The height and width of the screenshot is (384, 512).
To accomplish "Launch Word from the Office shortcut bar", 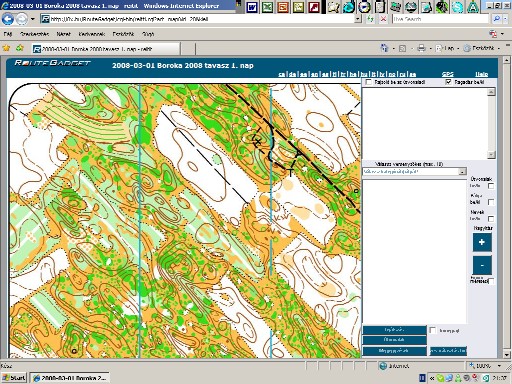I will (252, 7).
